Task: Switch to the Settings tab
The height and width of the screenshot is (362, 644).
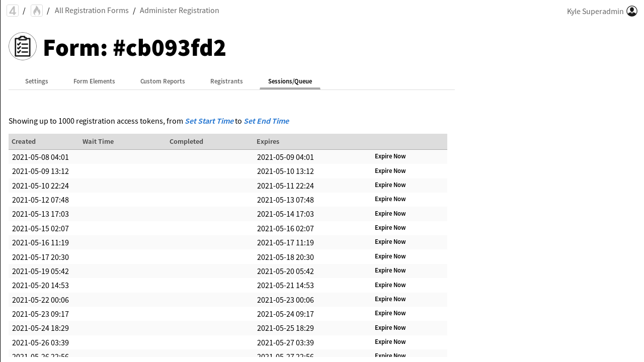Action: pyautogui.click(x=37, y=81)
